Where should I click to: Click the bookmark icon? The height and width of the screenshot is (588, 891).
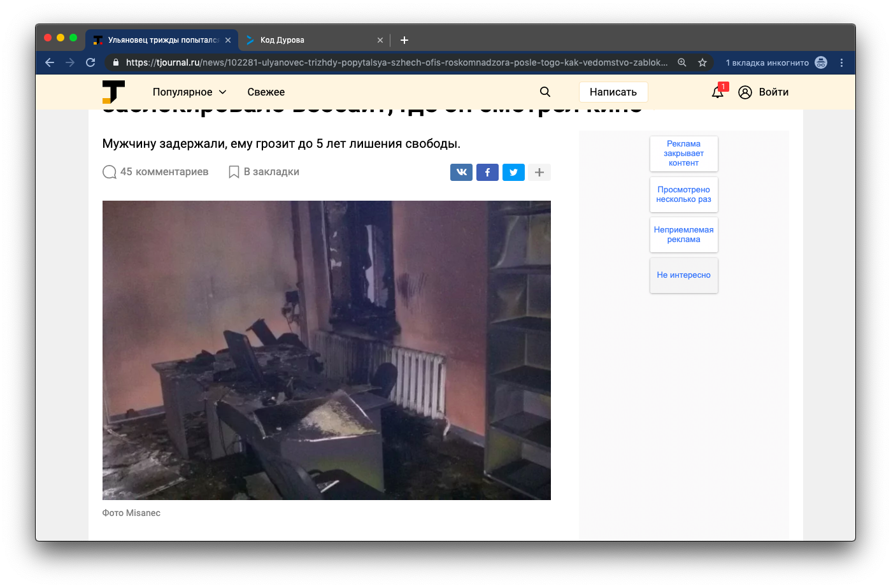234,172
